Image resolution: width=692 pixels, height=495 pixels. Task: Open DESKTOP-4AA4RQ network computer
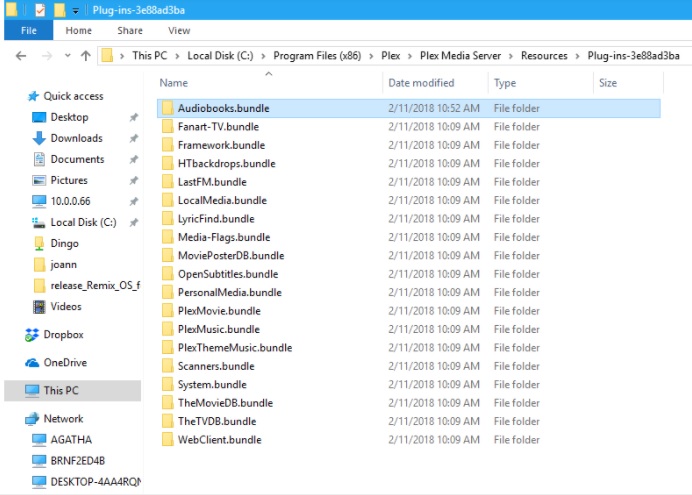click(x=96, y=482)
